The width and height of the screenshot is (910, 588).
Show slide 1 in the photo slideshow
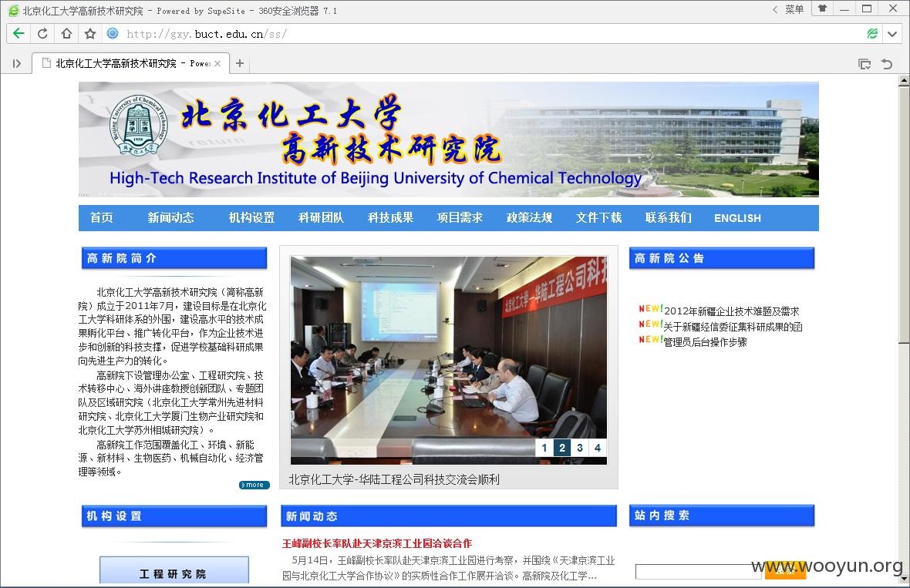pyautogui.click(x=544, y=448)
